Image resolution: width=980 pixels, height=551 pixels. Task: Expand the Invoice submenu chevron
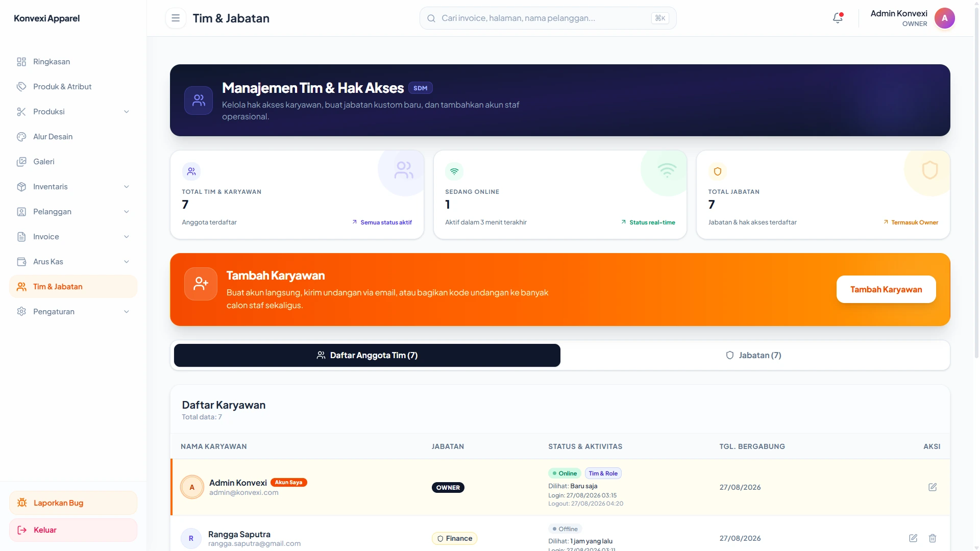(x=127, y=237)
